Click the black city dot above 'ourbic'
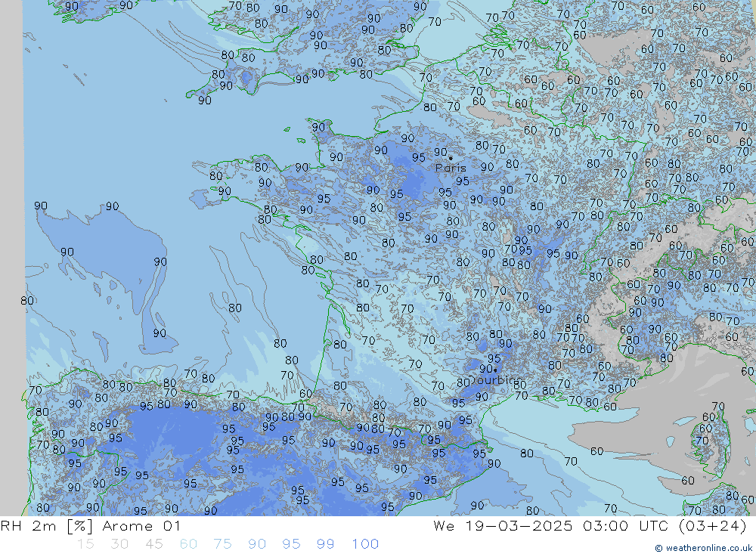 click(495, 370)
